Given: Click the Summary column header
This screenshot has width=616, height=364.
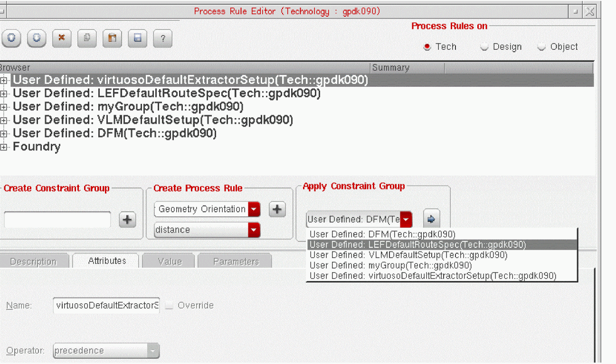Looking at the screenshot, I should point(408,68).
